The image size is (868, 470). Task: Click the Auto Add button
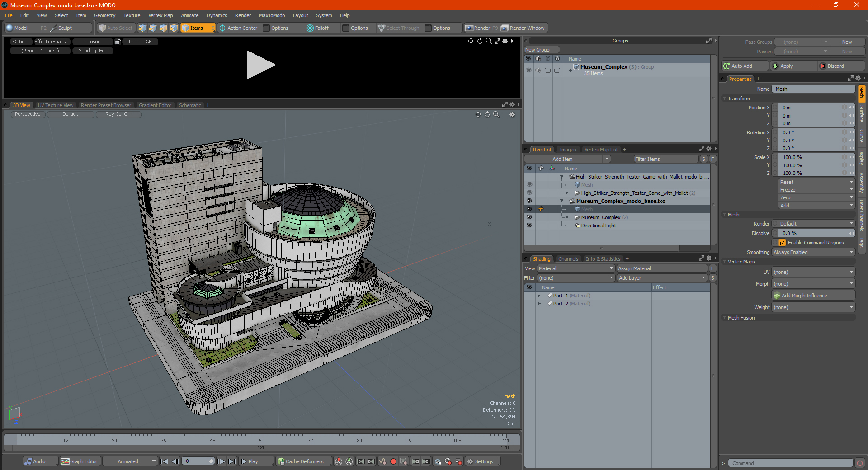[745, 66]
